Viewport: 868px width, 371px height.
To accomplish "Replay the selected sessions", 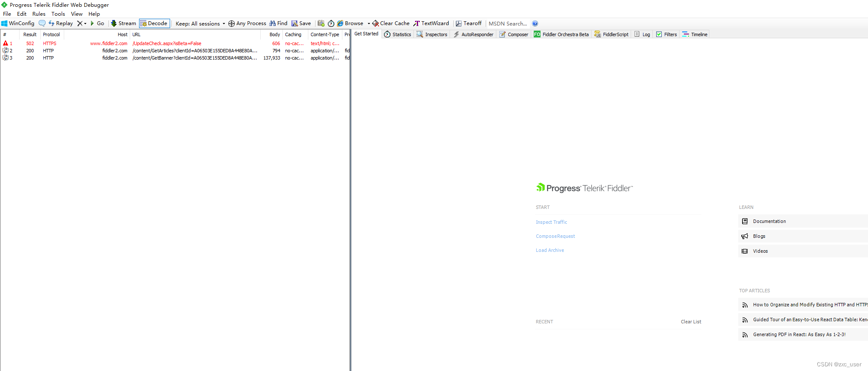I will pos(60,23).
